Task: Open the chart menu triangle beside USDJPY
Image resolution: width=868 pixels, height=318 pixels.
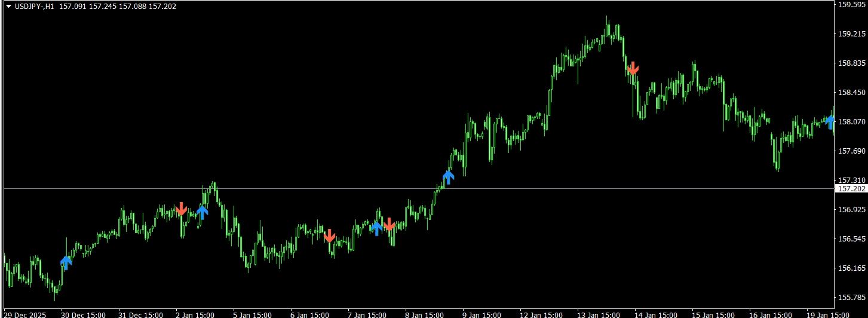Action: pos(8,7)
